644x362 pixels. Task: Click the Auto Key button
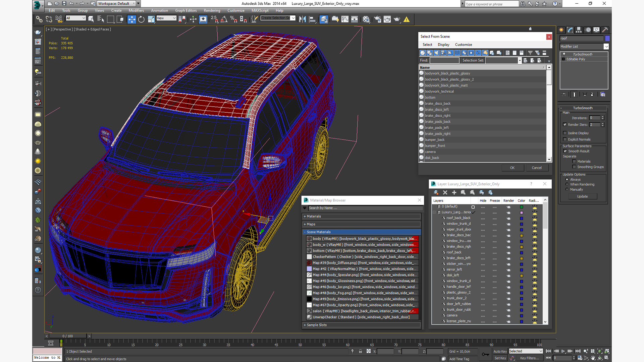pyautogui.click(x=500, y=352)
